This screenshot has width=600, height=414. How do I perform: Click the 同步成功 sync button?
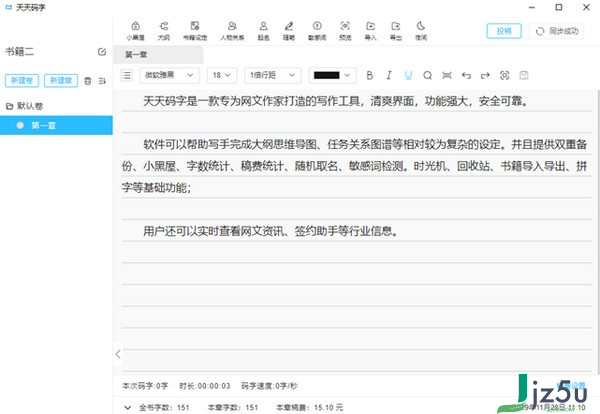coord(557,31)
